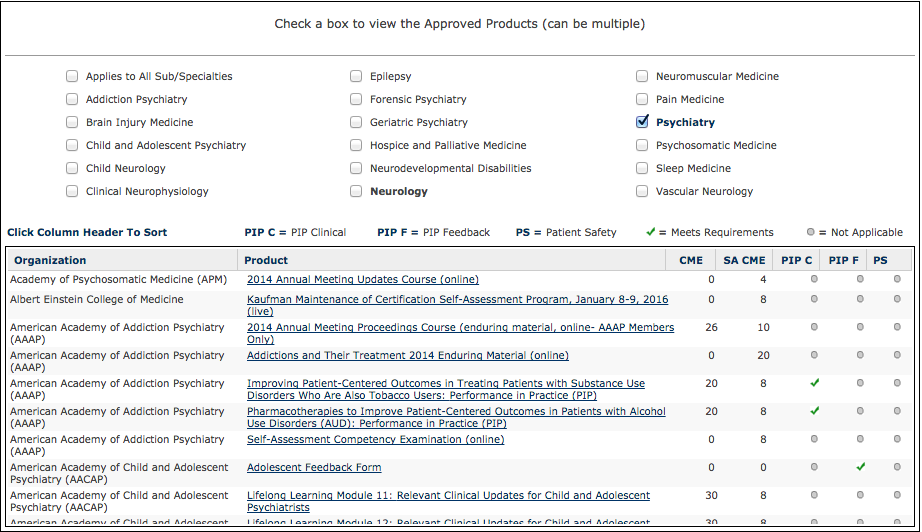Enable Addiction Psychiatry specialty filter
922x532 pixels.
(x=72, y=99)
